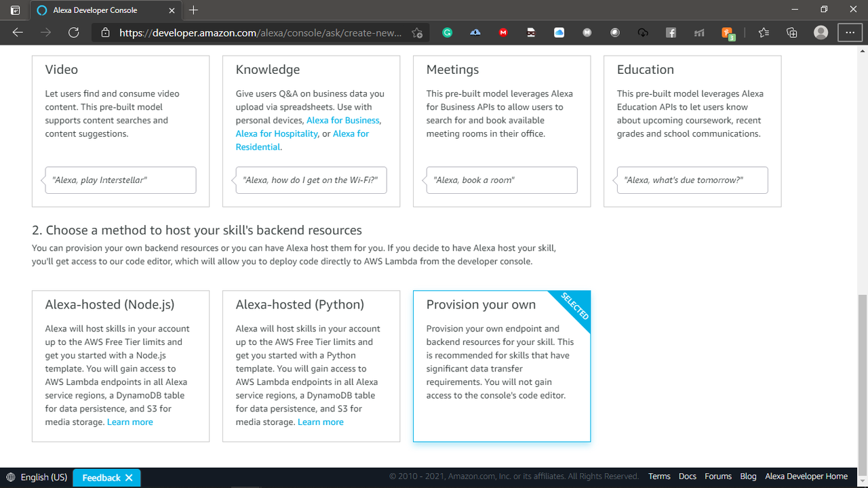This screenshot has height=488, width=868.
Task: Click the address bar URL field
Action: tap(260, 33)
